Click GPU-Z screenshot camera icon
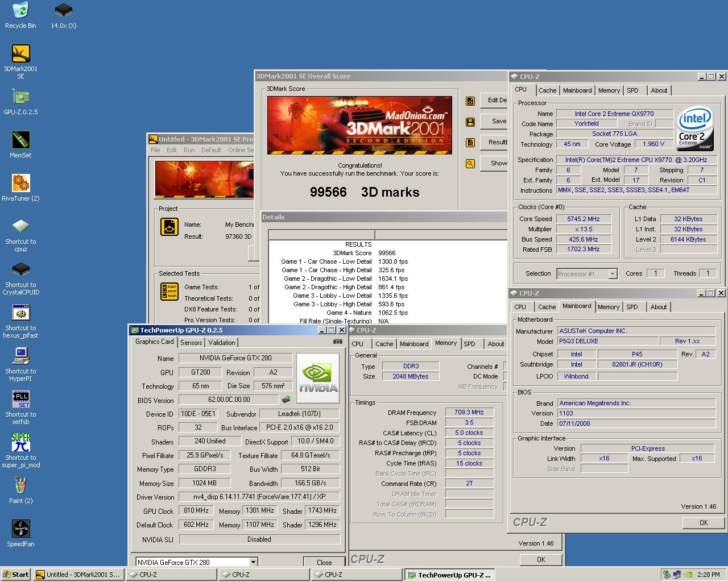Image resolution: width=728 pixels, height=582 pixels. click(338, 342)
